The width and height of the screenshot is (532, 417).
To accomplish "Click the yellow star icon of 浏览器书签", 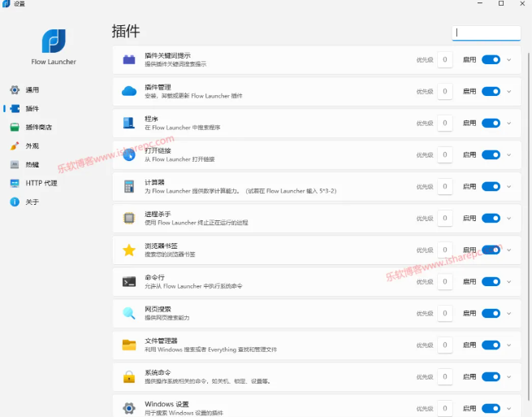I will point(129,250).
